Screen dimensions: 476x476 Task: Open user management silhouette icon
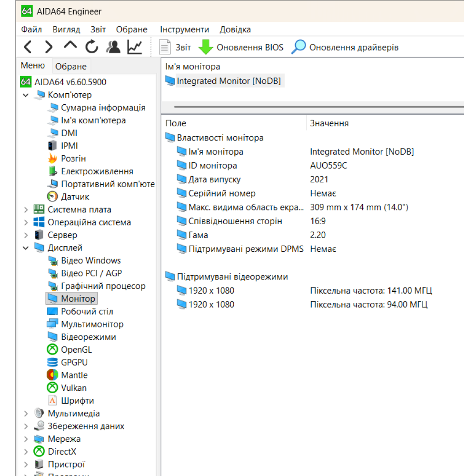pos(113,47)
